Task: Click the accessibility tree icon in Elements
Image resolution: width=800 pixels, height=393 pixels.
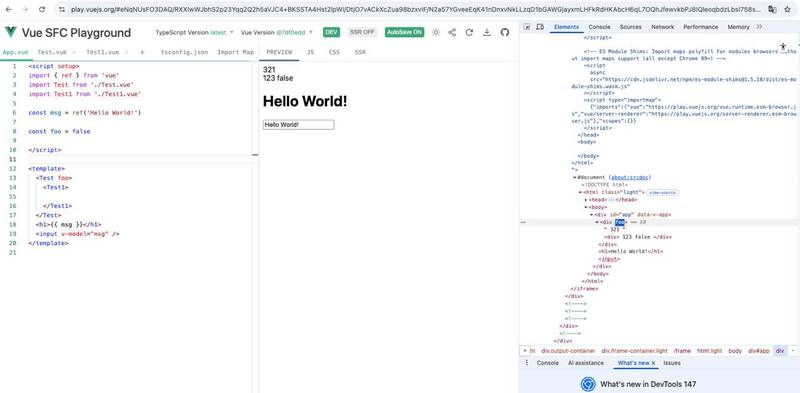Action: (x=783, y=46)
